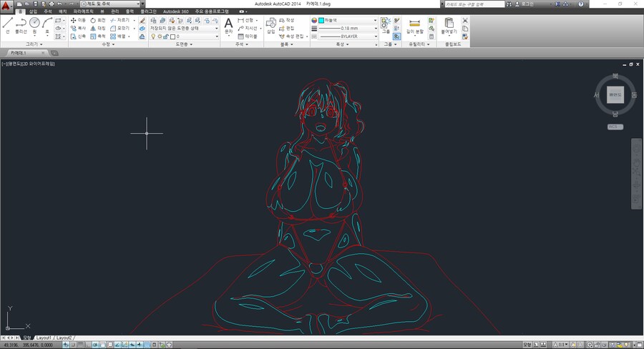Click the Autodesk 360 ribbon tab
Image resolution: width=644 pixels, height=349 pixels.
(x=176, y=12)
